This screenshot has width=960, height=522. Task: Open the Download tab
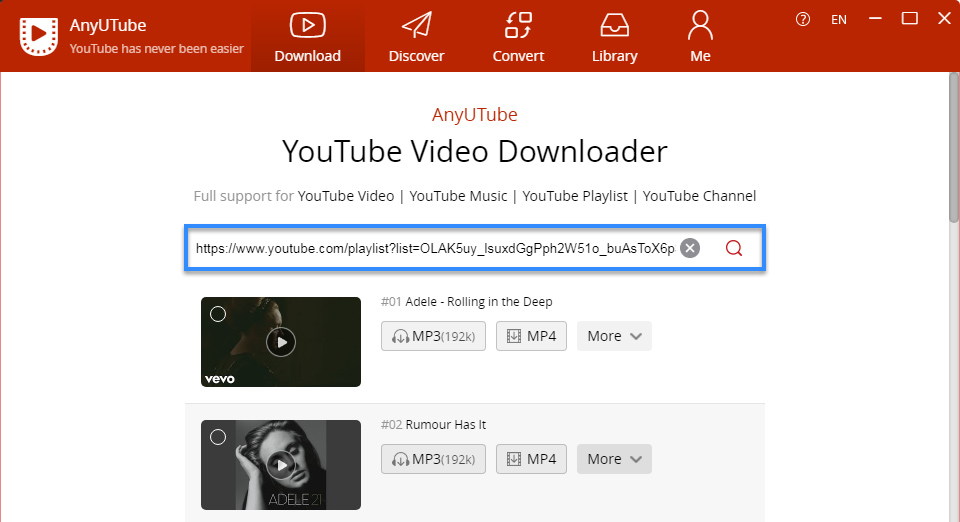[x=307, y=36]
